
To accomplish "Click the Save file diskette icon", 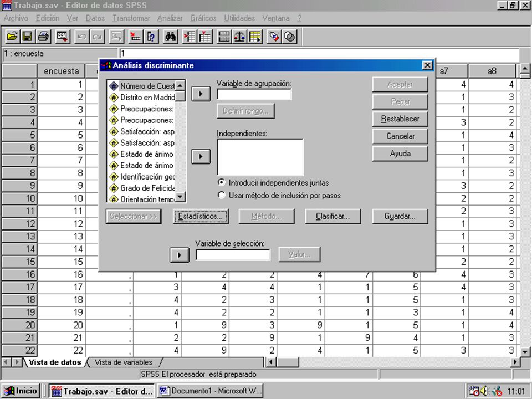I will point(28,37).
